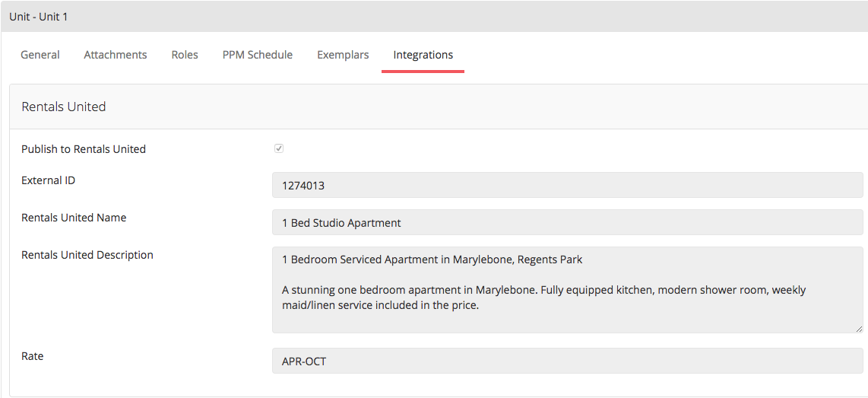Select the Roles tab
Viewport: 868px width, 398px height.
point(185,55)
